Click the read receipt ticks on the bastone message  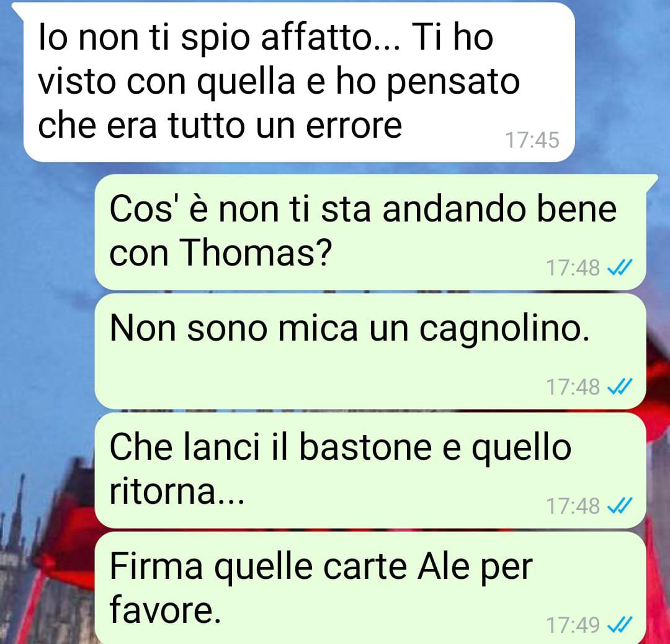(x=619, y=506)
